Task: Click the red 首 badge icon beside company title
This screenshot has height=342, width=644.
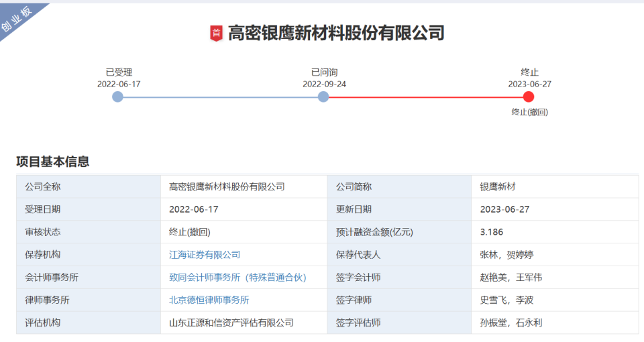Action: 216,34
